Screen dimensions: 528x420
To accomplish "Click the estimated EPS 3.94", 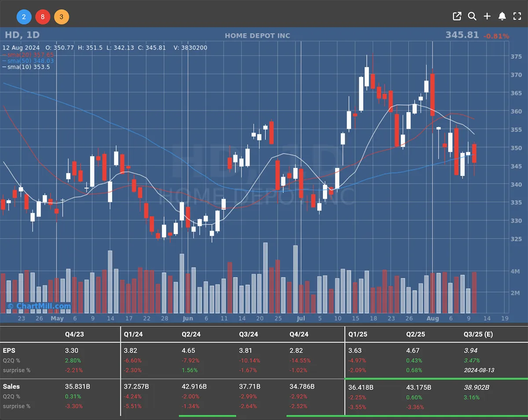I will pyautogui.click(x=470, y=351).
